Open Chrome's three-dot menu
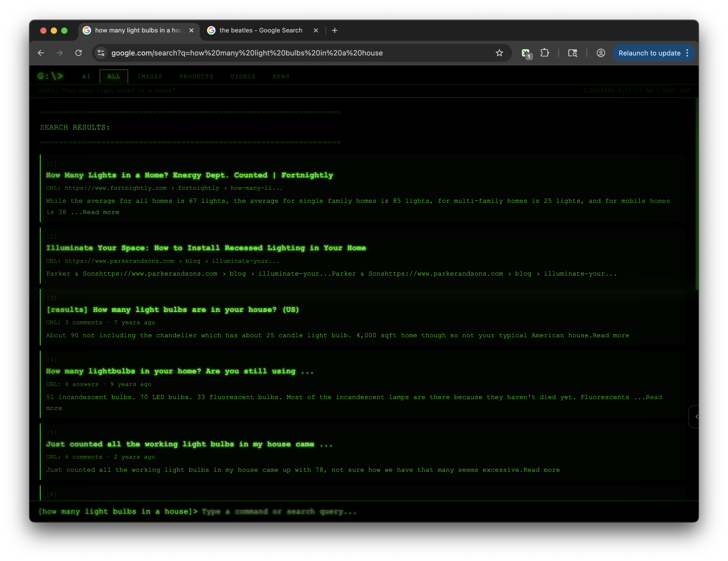 pyautogui.click(x=687, y=53)
